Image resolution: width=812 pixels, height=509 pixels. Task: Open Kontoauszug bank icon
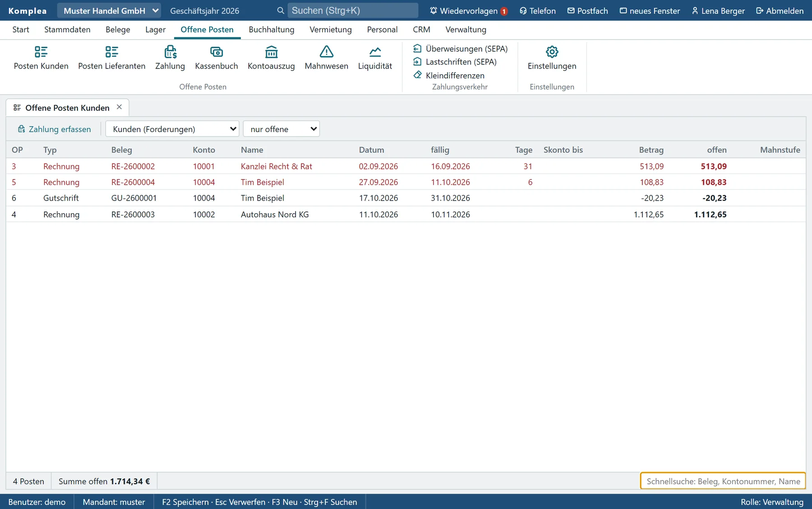[271, 58]
